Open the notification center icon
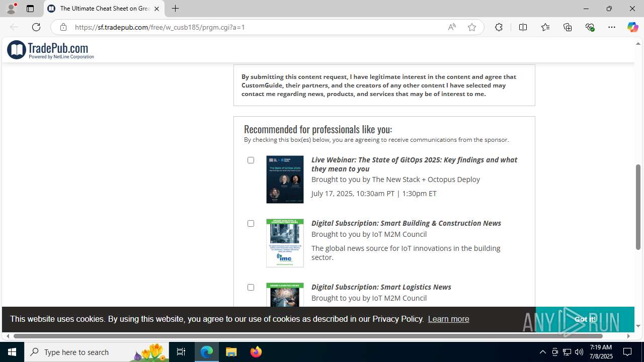This screenshot has height=362, width=644. pos(627,352)
